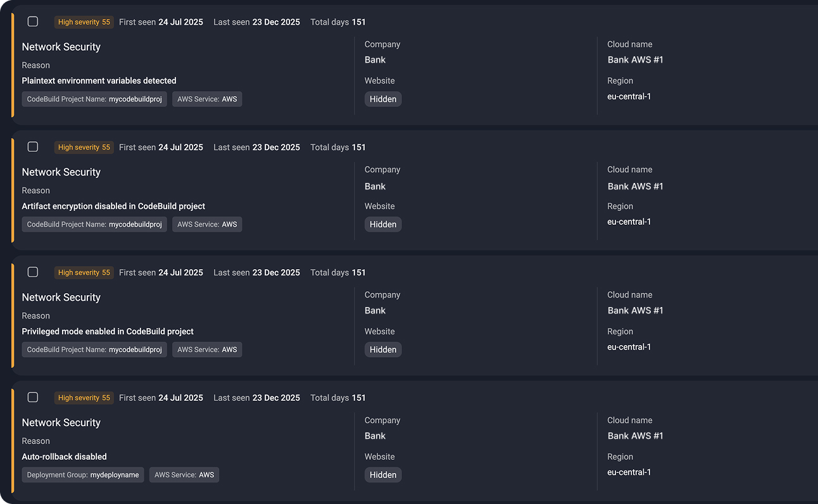The height and width of the screenshot is (504, 818).
Task: Open the "Auto-rollback disabled" finding reason
Action: coord(64,457)
